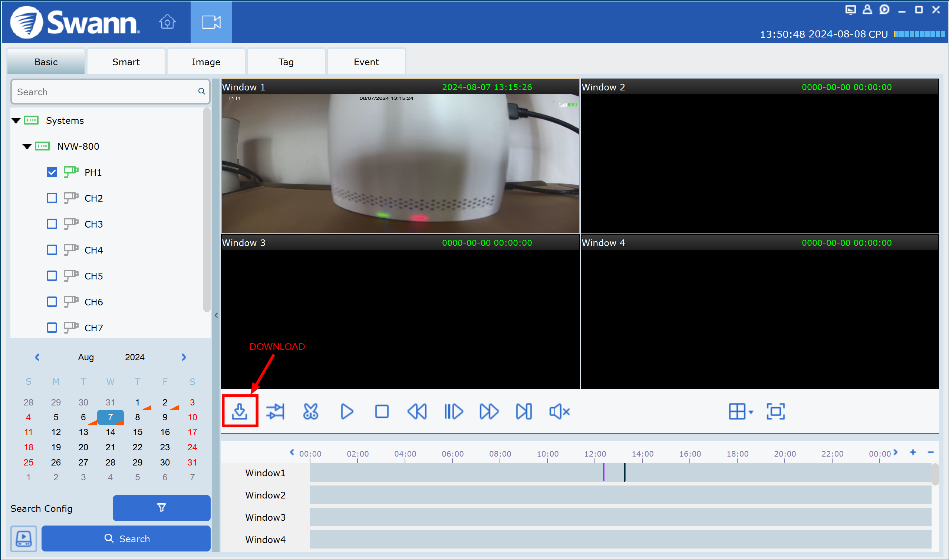Click the Aug month selector
The width and height of the screenshot is (949, 560).
[x=86, y=357]
